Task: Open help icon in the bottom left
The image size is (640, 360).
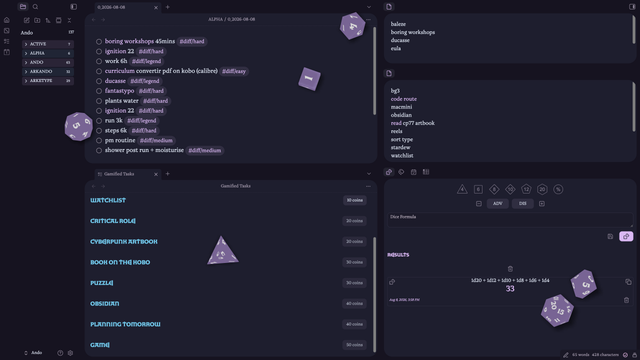Action: pyautogui.click(x=60, y=353)
